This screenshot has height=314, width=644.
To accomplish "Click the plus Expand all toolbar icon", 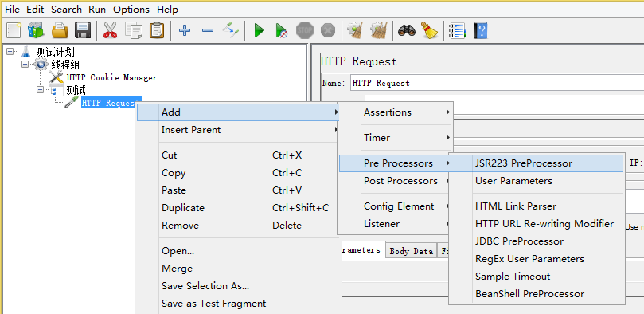I will (x=185, y=30).
